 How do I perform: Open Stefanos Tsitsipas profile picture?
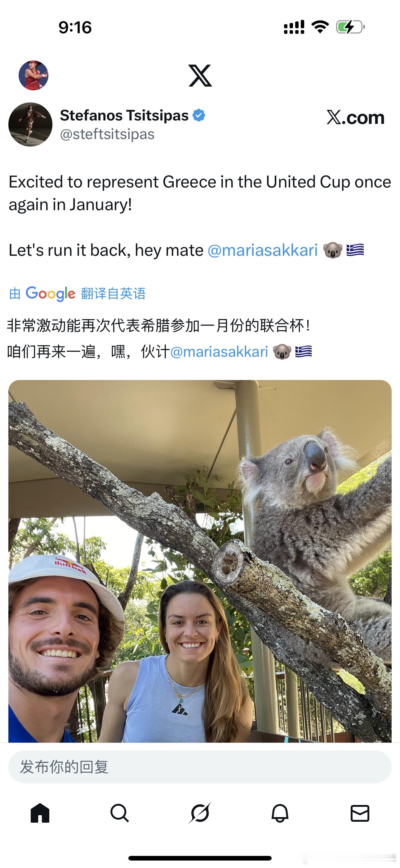pos(30,124)
